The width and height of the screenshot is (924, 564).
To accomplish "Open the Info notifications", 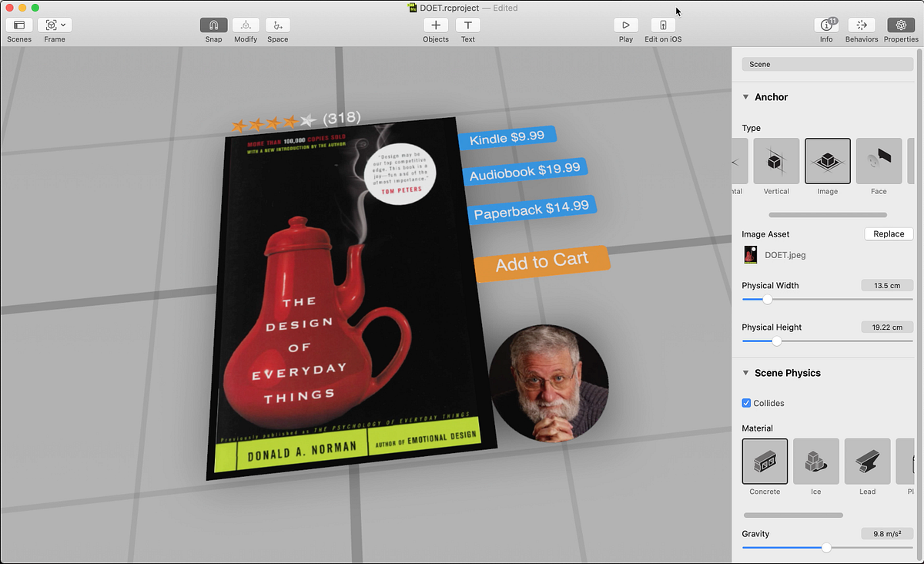I will click(827, 25).
